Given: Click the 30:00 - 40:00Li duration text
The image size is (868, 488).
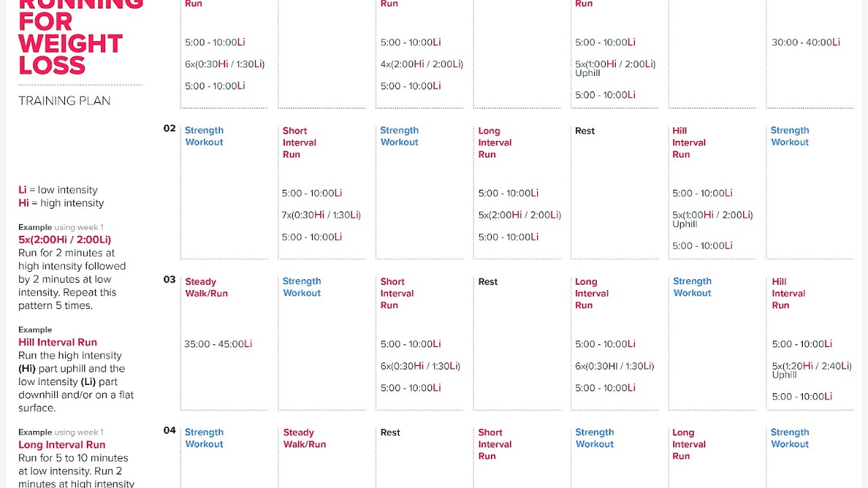Looking at the screenshot, I should (x=806, y=42).
